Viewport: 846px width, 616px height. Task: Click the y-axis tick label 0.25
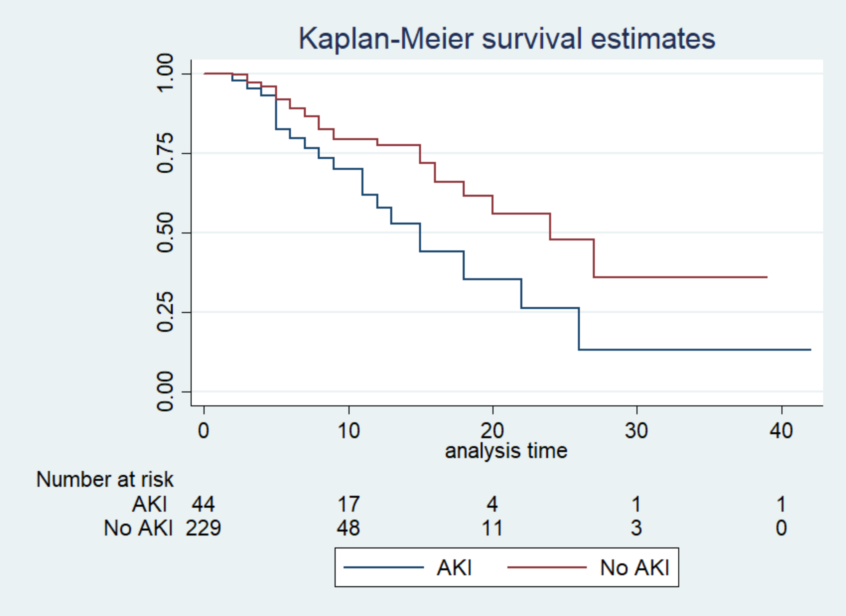165,312
